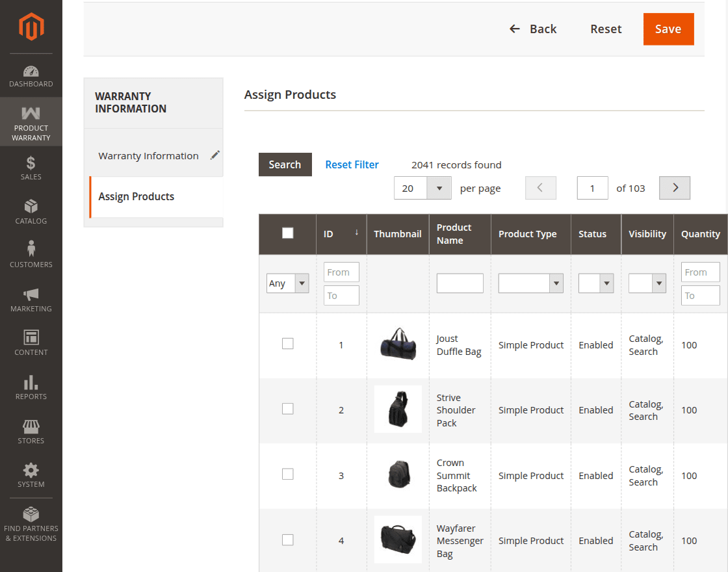Tick the checkbox for Crown Summit Backpack

288,474
